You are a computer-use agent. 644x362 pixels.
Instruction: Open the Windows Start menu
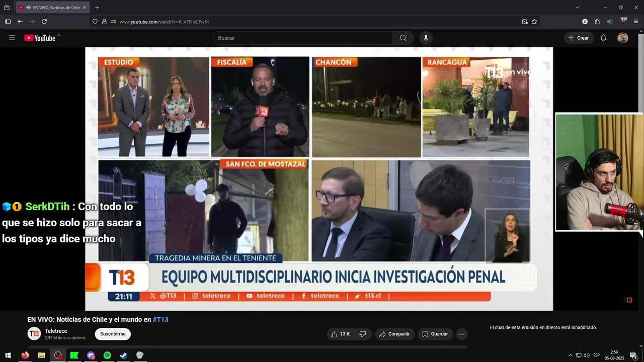click(8, 355)
